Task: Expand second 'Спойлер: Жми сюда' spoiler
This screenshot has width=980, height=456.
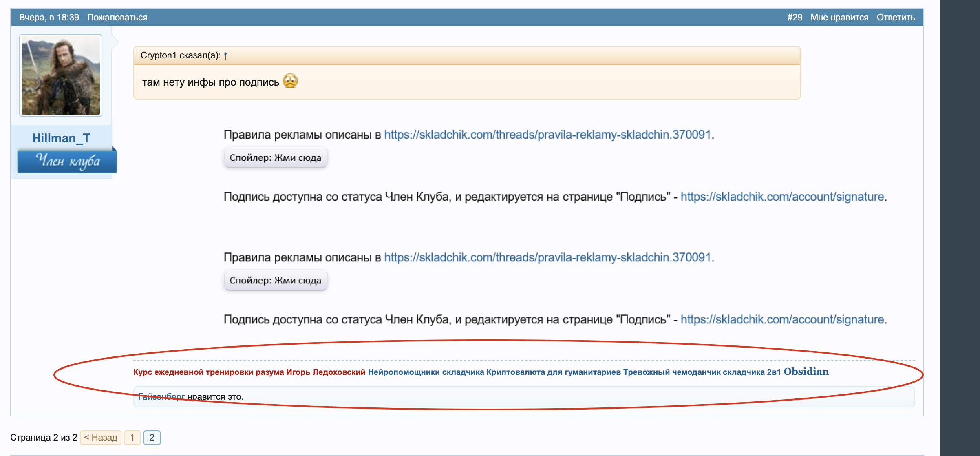Action: tap(275, 281)
